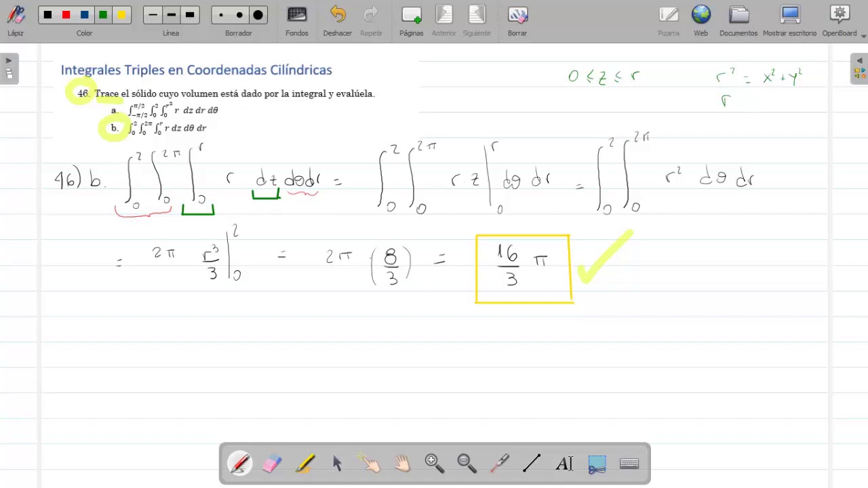Click the zoom out magnifier

tap(467, 464)
